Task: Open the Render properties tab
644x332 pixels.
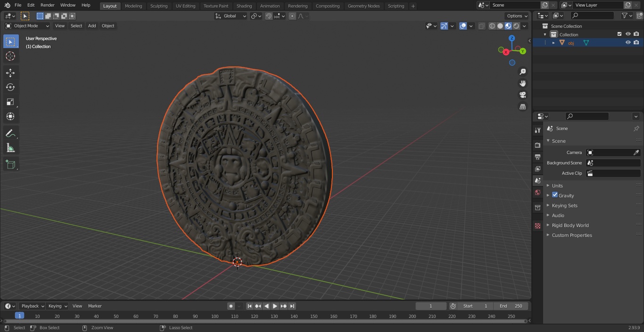Action: [537, 145]
